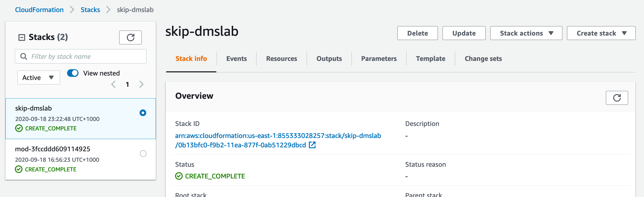644x197 pixels.
Task: Click the search magnifier in stack filter
Action: 24,56
